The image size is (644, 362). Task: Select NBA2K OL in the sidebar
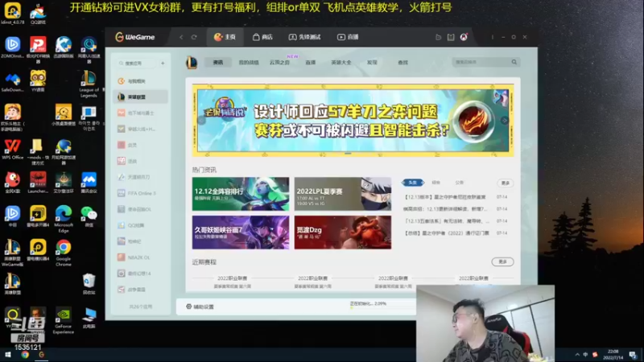pyautogui.click(x=140, y=257)
